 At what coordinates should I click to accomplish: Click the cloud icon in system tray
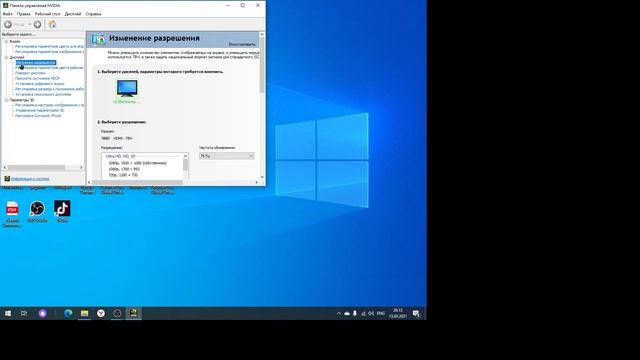coord(347,313)
